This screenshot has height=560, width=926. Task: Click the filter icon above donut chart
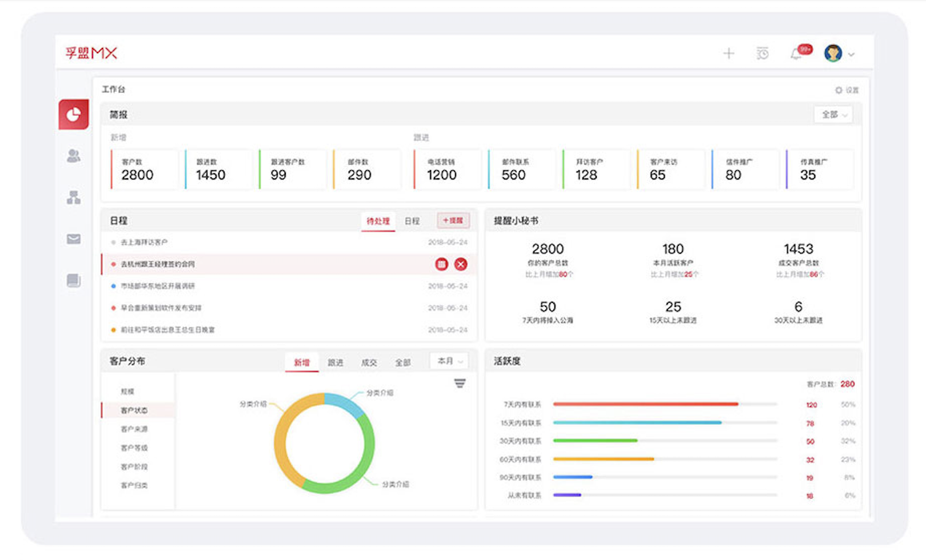(x=460, y=383)
